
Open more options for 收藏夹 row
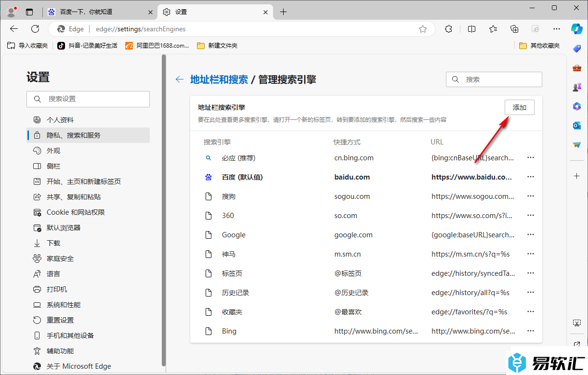pyautogui.click(x=531, y=311)
